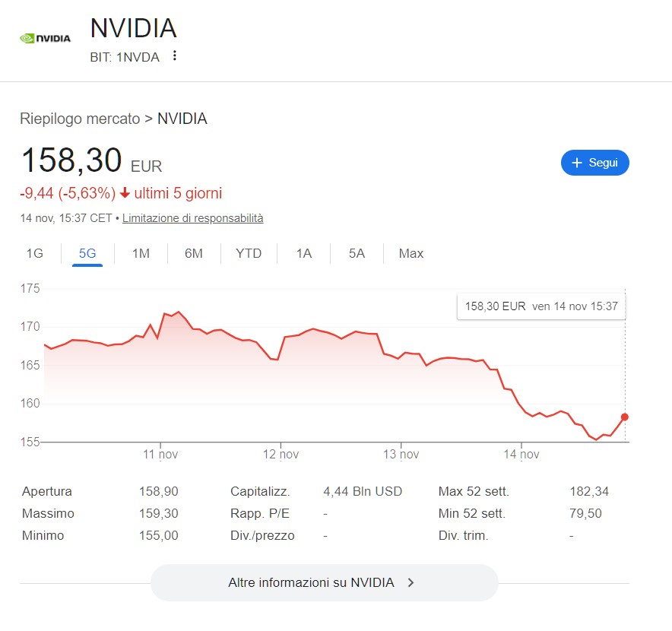
Task: Switch to the 6M chart range
Action: point(194,253)
